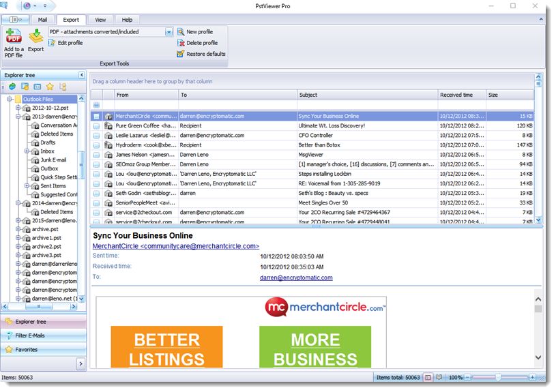Check the James Nelson email checkbox

click(x=96, y=155)
